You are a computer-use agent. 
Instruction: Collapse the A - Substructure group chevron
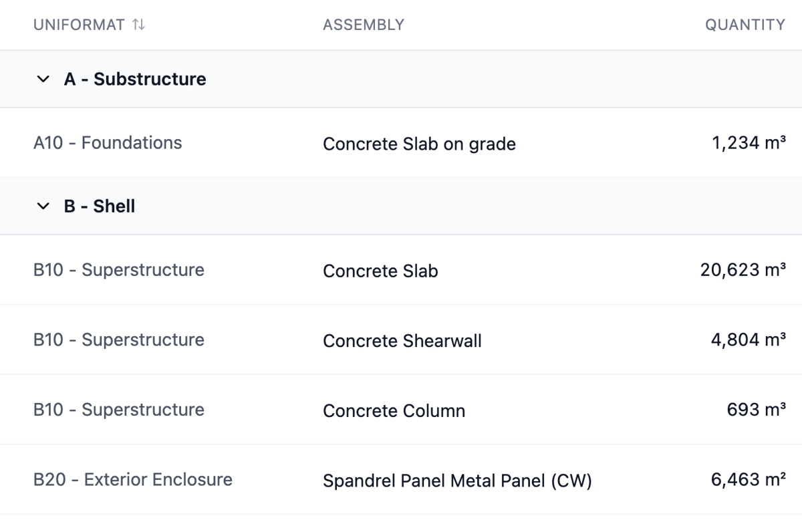[x=43, y=79]
